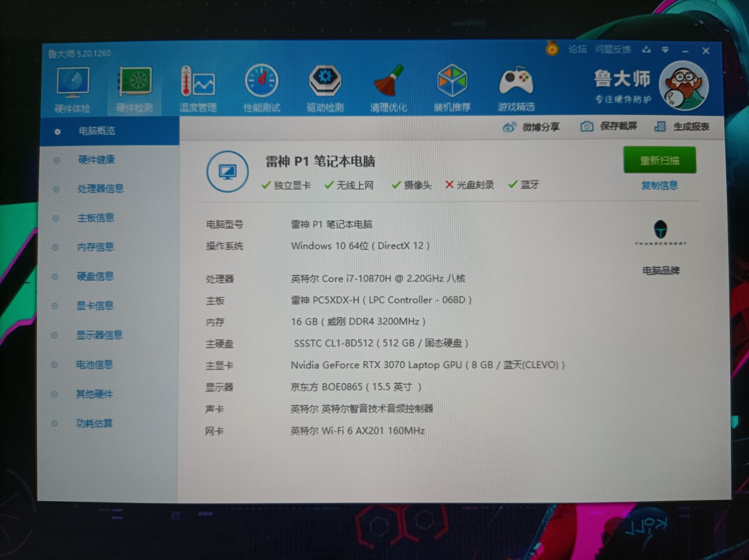Click the 保存截屏 camera icon
This screenshot has height=560, width=749.
coord(587,126)
